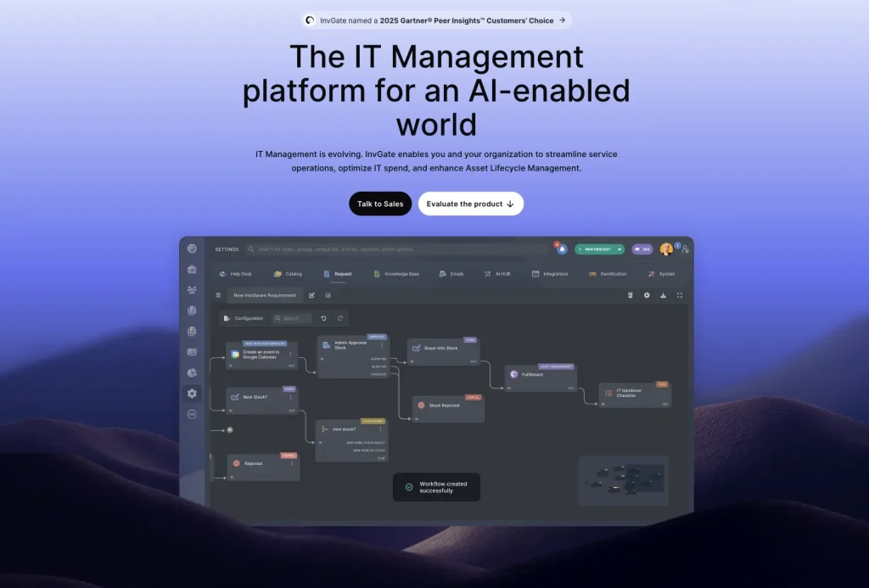The height and width of the screenshot is (588, 869).
Task: Open the AI HUB tab
Action: (x=497, y=274)
